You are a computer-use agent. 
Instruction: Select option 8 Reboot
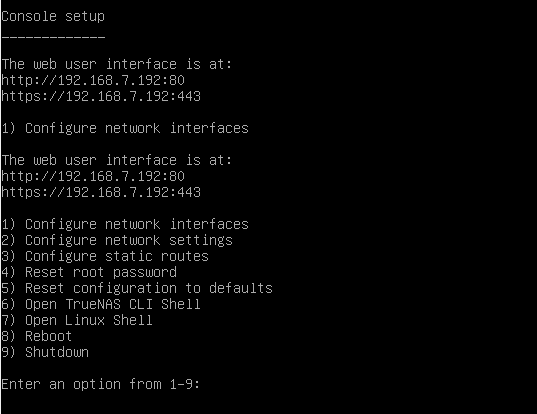tap(37, 336)
